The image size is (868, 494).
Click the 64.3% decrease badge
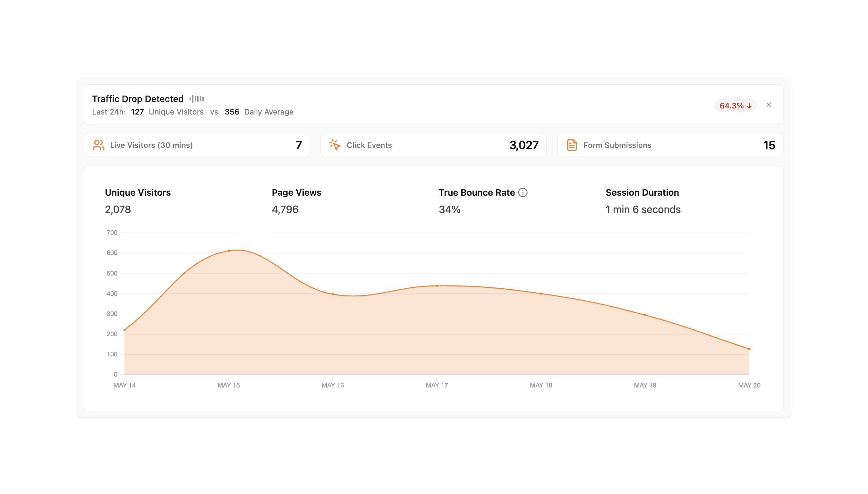(736, 106)
